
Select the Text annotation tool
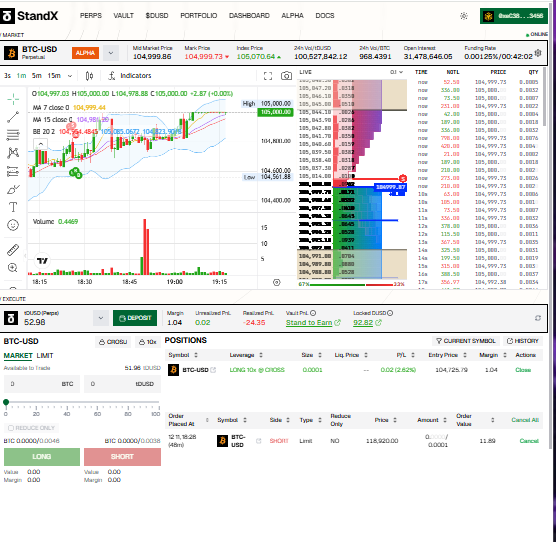point(13,207)
